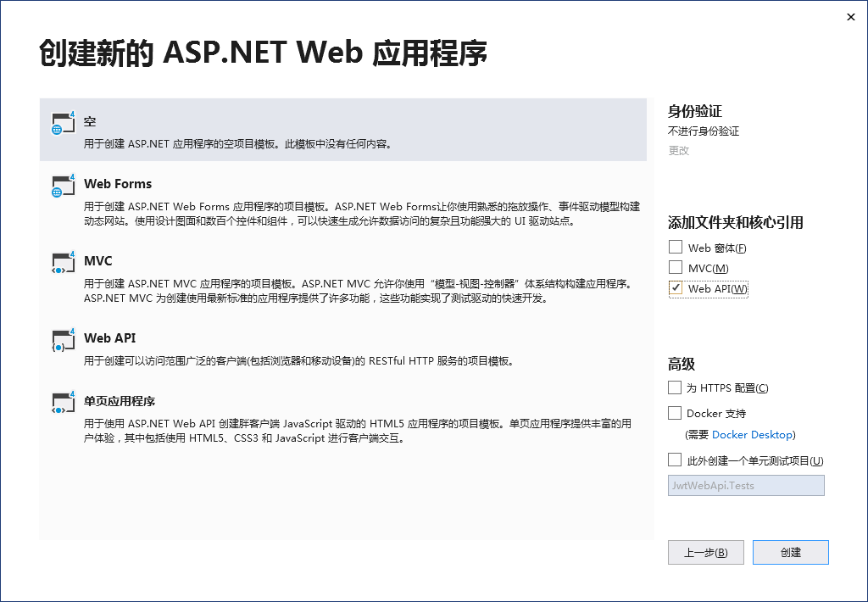Image resolution: width=868 pixels, height=602 pixels.
Task: Enable the Web 窗体(F) checkbox
Action: [676, 247]
